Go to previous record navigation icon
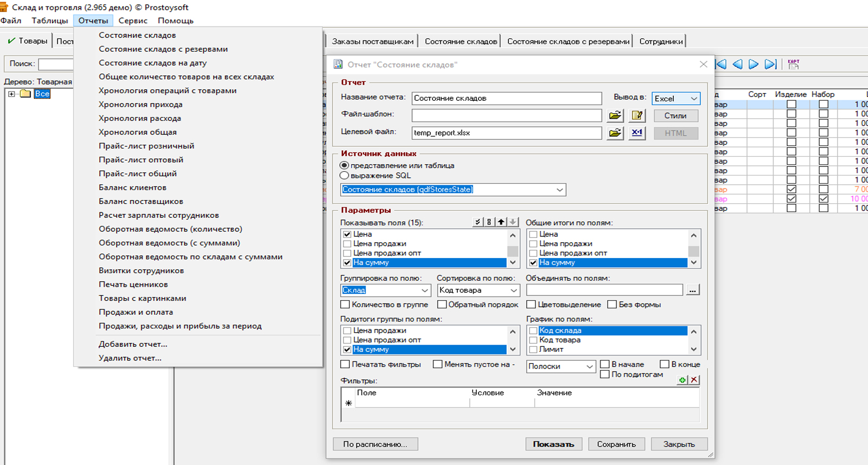 (737, 64)
